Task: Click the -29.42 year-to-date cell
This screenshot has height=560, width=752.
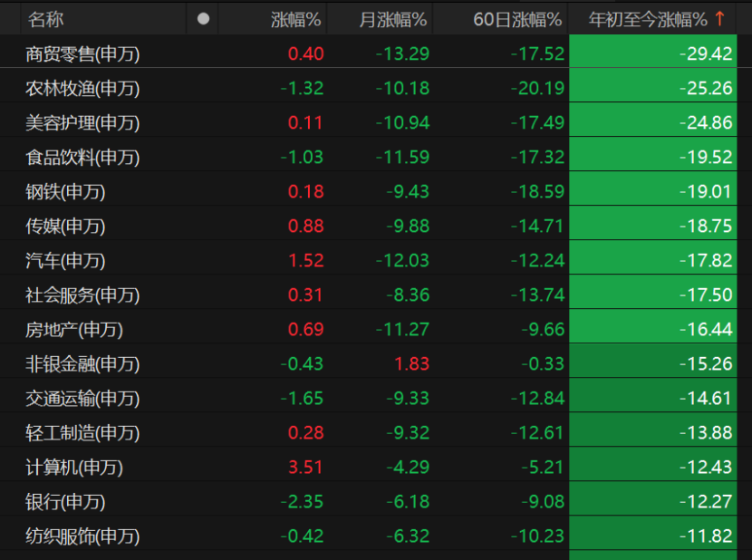Action: [x=652, y=52]
